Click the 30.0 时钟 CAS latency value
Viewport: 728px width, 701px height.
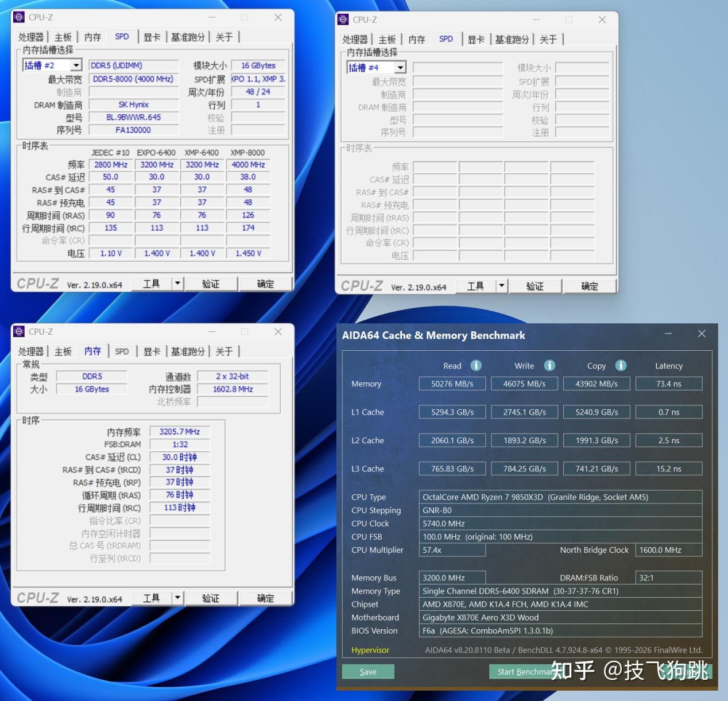point(179,457)
